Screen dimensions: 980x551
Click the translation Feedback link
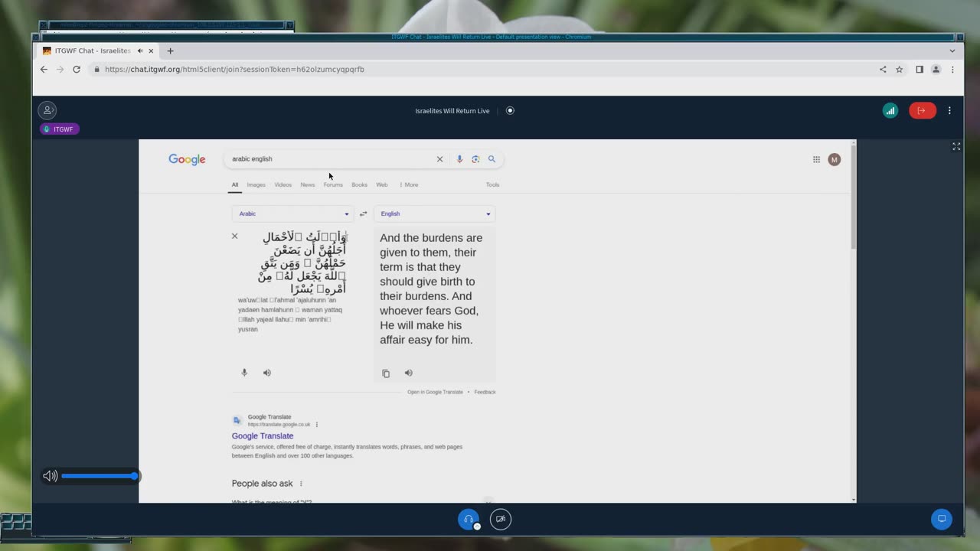[x=485, y=392]
